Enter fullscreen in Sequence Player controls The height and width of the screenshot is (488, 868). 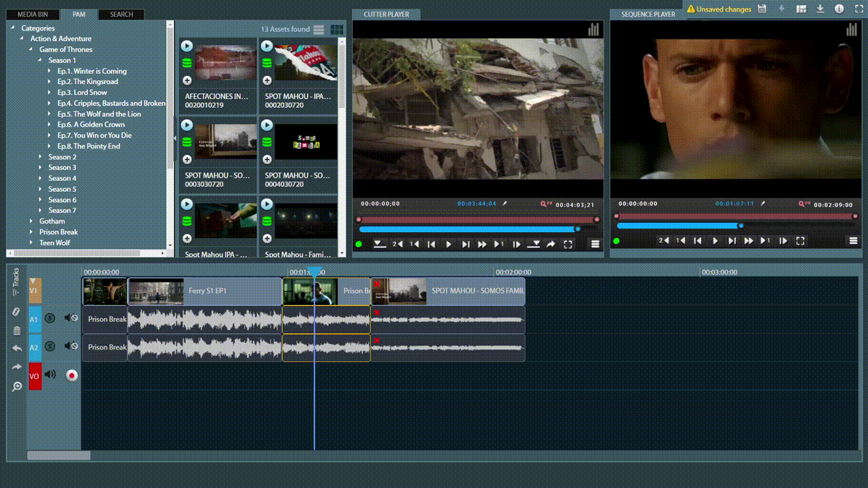click(800, 241)
